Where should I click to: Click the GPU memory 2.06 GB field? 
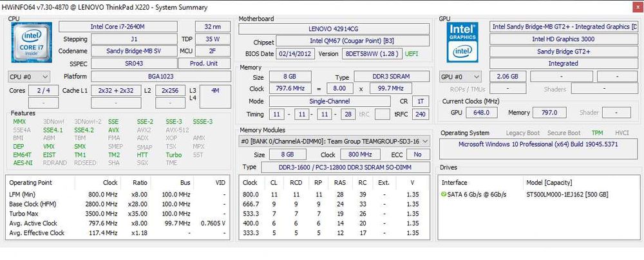coord(507,77)
